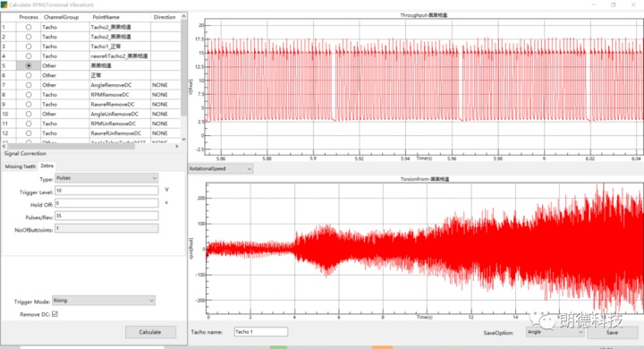Open the SaveOption Angle dropdown
This screenshot has height=349, width=644.
pyautogui.click(x=555, y=332)
